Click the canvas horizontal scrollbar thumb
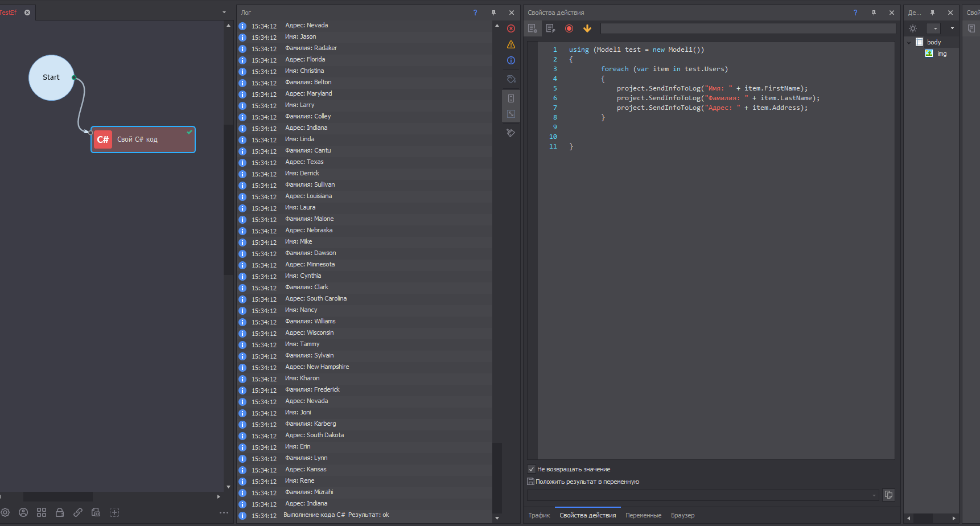Image resolution: width=980 pixels, height=526 pixels. pos(57,496)
